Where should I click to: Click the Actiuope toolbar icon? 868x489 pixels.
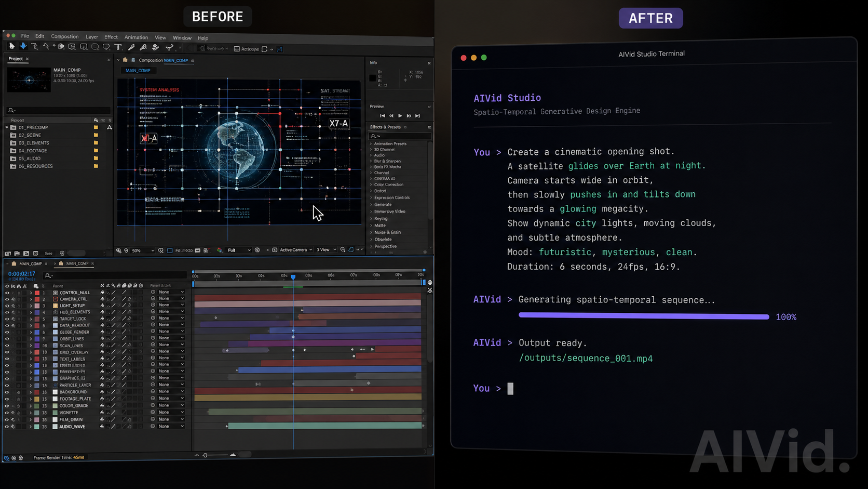click(237, 49)
